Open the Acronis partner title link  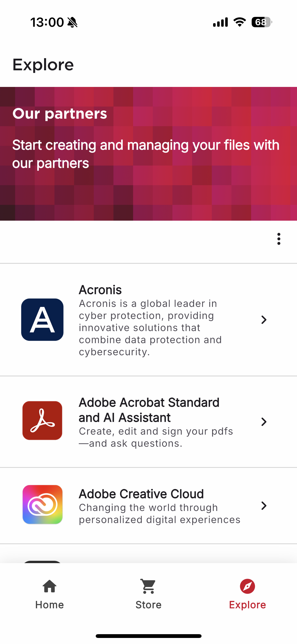(100, 290)
